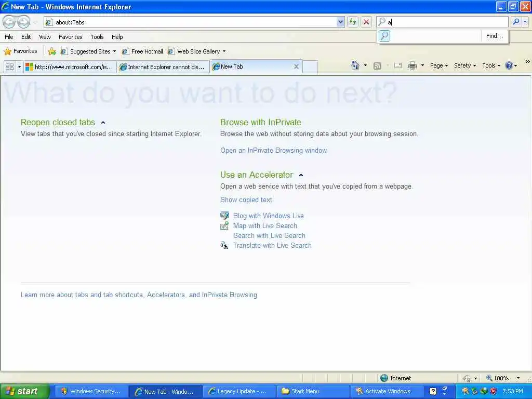Click Search with Live Search link
Viewport: 532px width, 399px height.
click(269, 235)
